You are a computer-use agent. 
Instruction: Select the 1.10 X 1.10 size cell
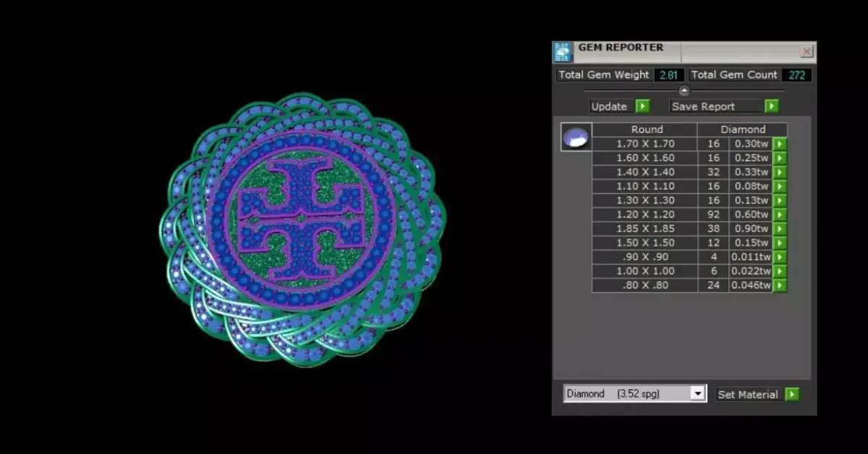pyautogui.click(x=645, y=186)
